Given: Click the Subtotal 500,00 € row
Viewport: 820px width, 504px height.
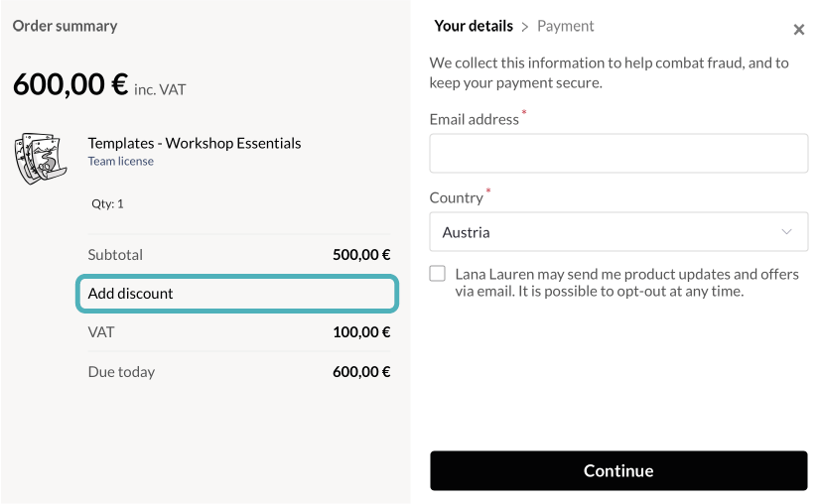Looking at the screenshot, I should coord(238,254).
